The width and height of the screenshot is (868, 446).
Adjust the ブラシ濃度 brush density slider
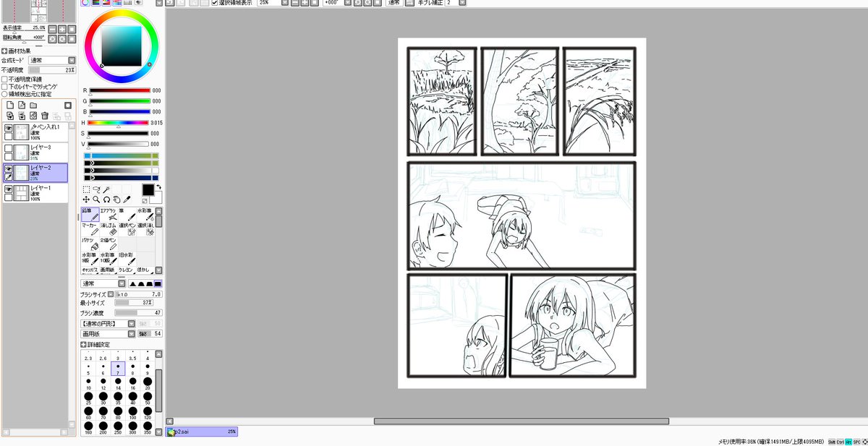coord(138,312)
